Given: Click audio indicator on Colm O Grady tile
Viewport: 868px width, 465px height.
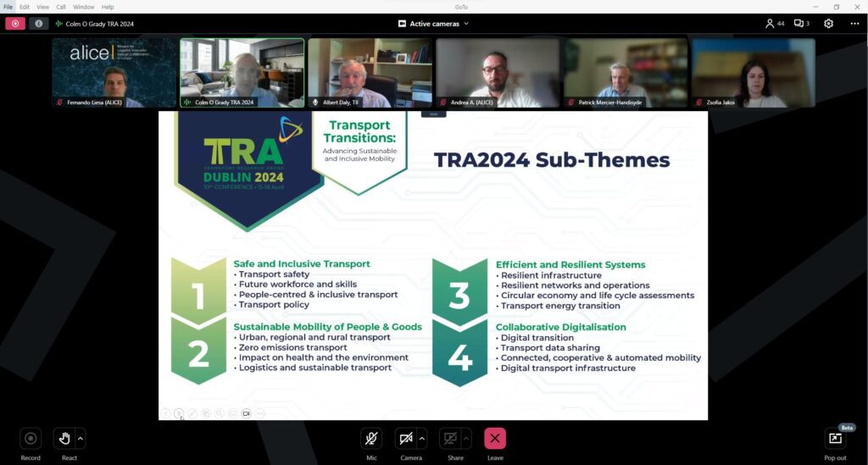Looking at the screenshot, I should tap(187, 102).
